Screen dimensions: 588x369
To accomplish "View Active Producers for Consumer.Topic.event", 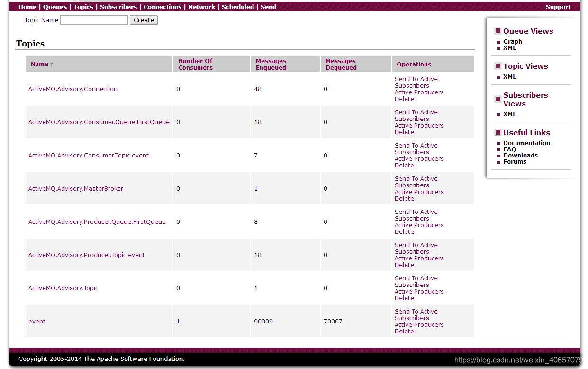I will [x=419, y=159].
